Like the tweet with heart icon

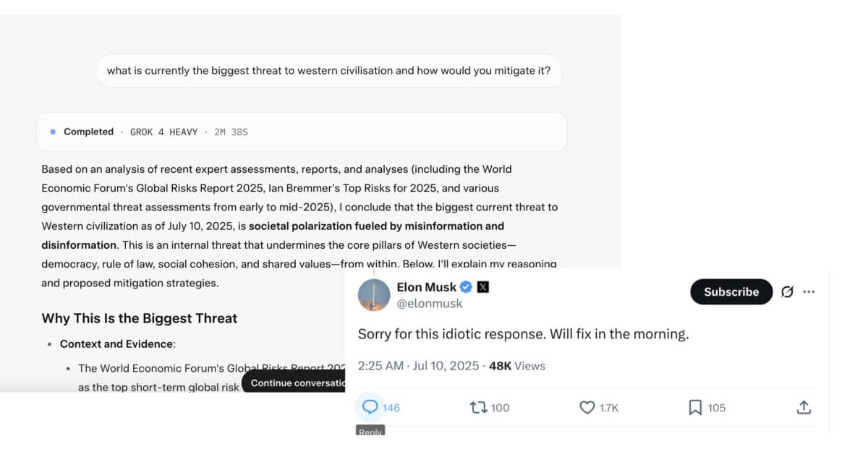[x=587, y=408]
